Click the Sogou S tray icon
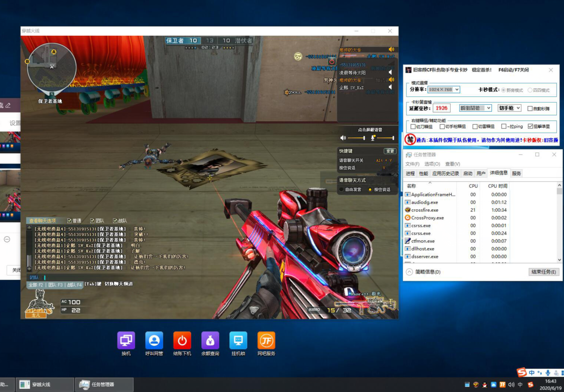Screen dimensions: 564x392 pos(530,384)
